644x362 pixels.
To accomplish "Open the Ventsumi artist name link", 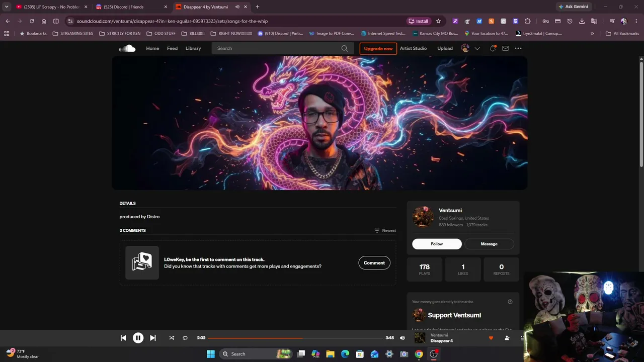I will click(450, 210).
